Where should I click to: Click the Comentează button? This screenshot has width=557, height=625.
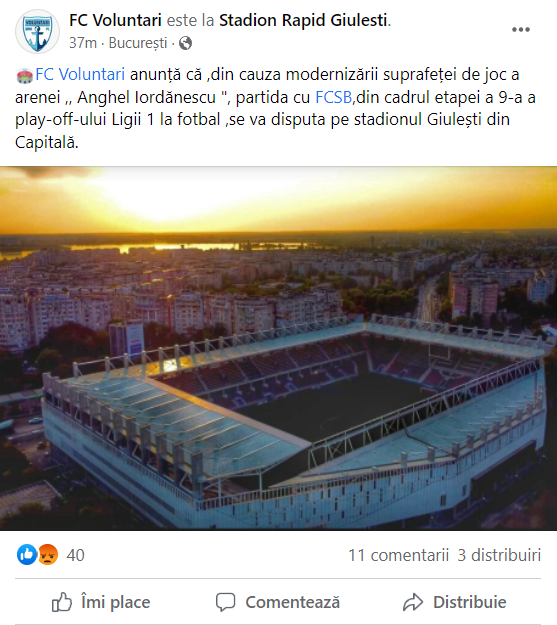[x=278, y=602]
